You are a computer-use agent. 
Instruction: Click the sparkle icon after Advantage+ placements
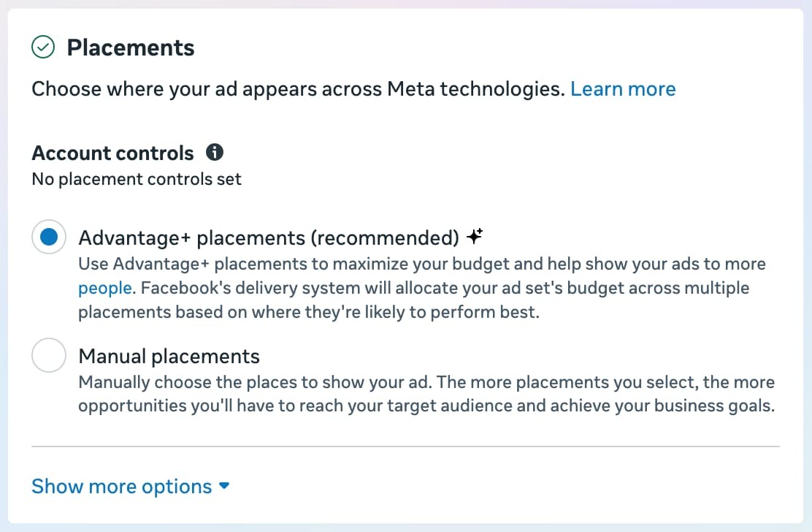point(476,237)
